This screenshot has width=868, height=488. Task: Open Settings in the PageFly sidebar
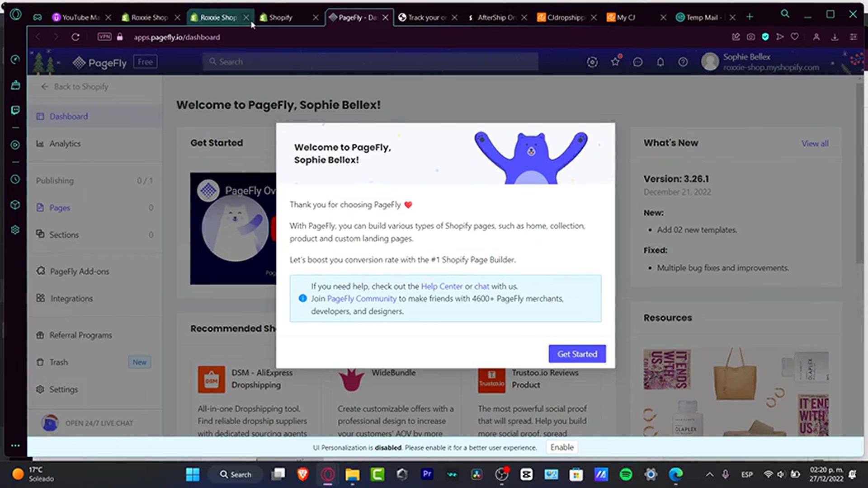tap(95, 389)
